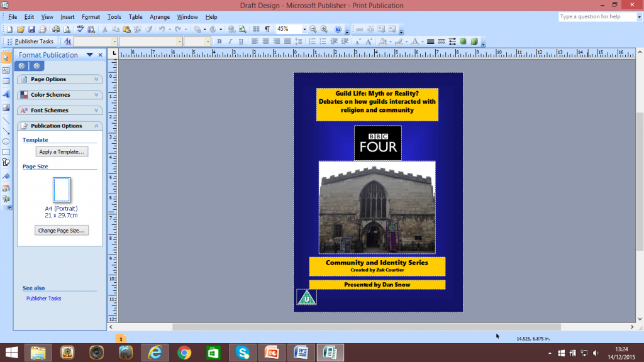Open the AutoShapes tool

6,163
